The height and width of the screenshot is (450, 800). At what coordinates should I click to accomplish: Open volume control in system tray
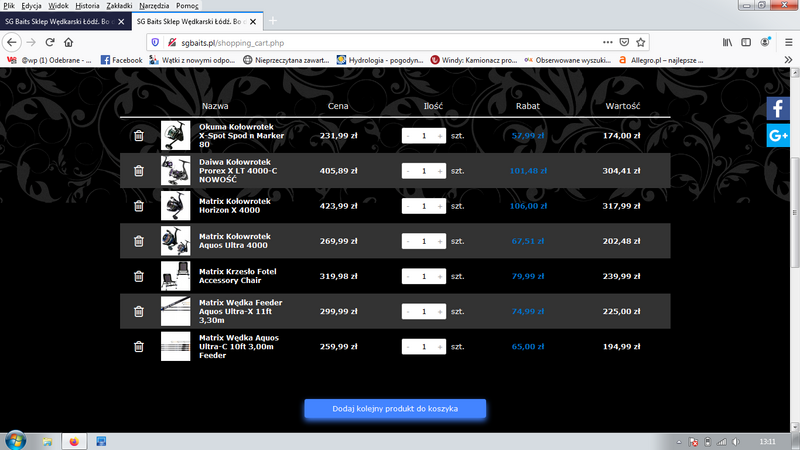[736, 442]
